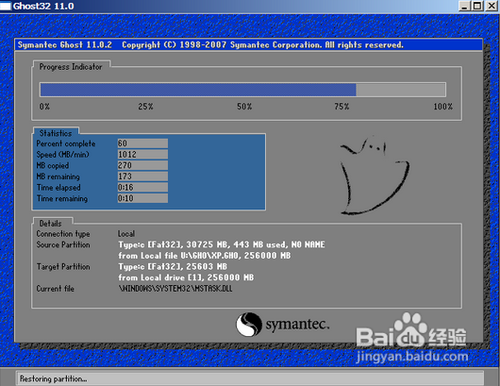Screen dimensions: 500x386
Task: Click the U:\GHO\XP.GHO source file line
Action: (204, 256)
